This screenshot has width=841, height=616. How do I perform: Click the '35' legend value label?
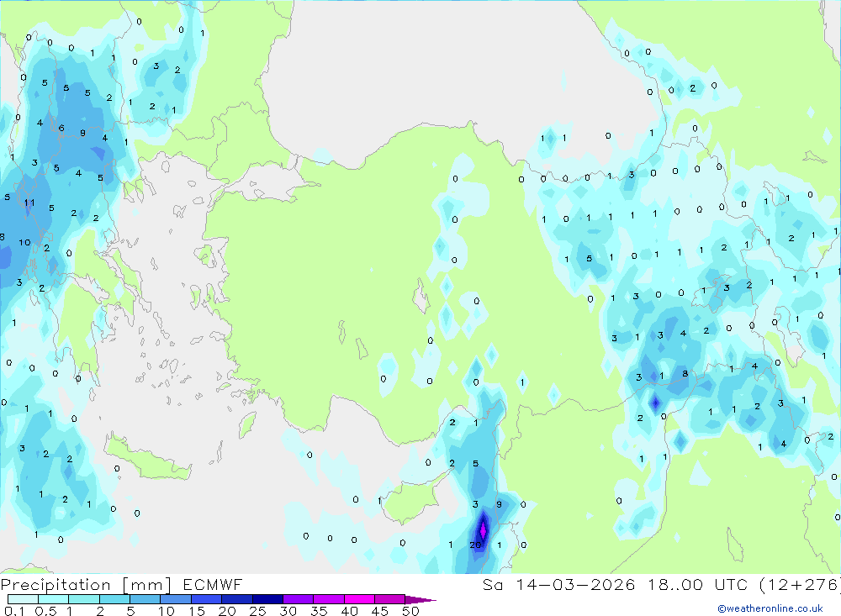point(319,611)
